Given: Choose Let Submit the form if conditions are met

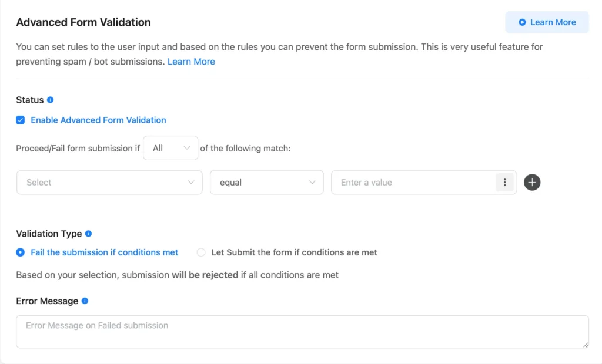Looking at the screenshot, I should tap(201, 252).
